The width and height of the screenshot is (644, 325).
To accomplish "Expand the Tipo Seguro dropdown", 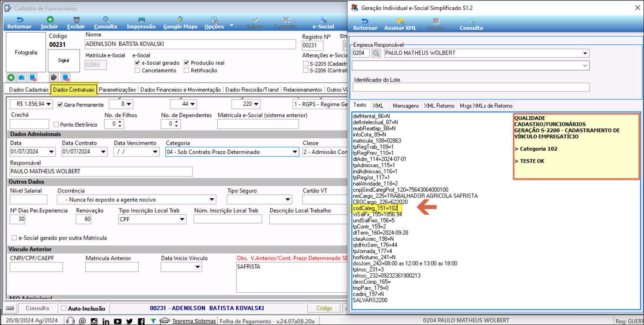I will click(288, 200).
